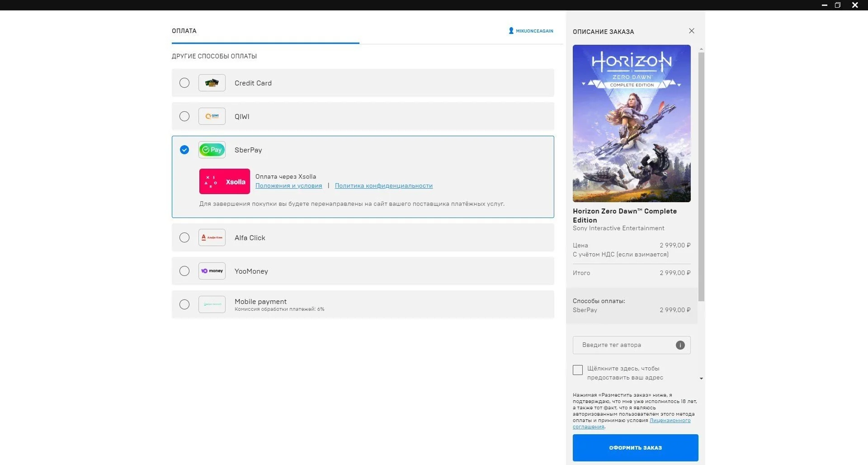Click the 6% processing fee note
The image size is (868, 465).
[279, 309]
